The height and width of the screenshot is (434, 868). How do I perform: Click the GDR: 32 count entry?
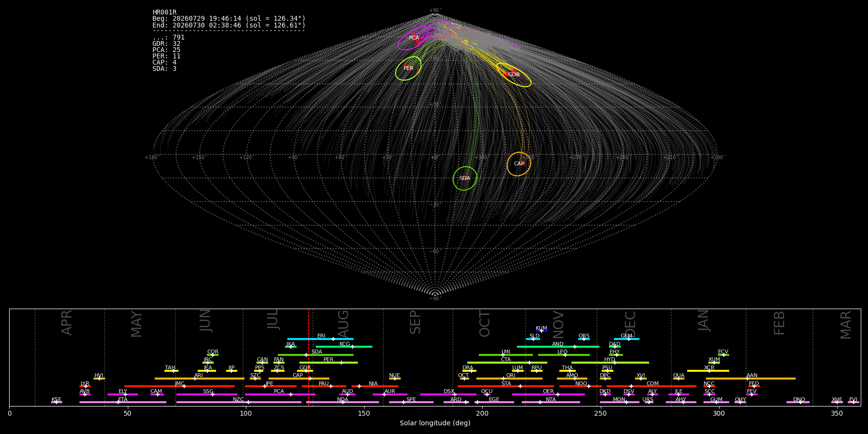point(166,44)
